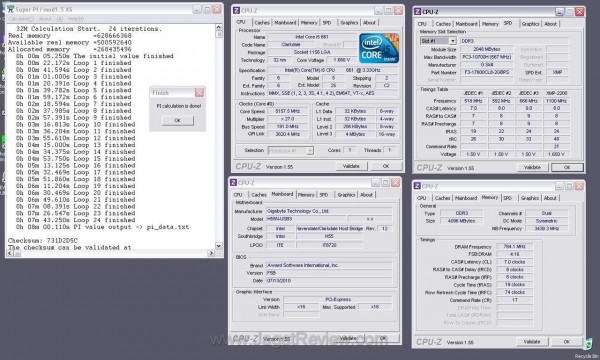Click the Super PI horizontal scrollbar right arrow

click(211, 253)
